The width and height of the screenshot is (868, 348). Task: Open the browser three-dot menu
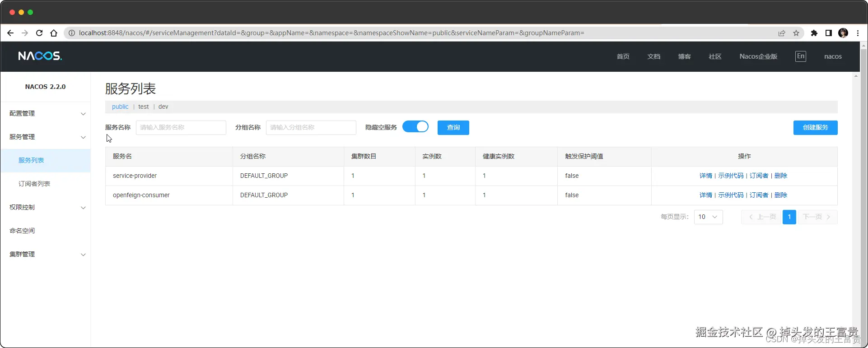pyautogui.click(x=858, y=33)
